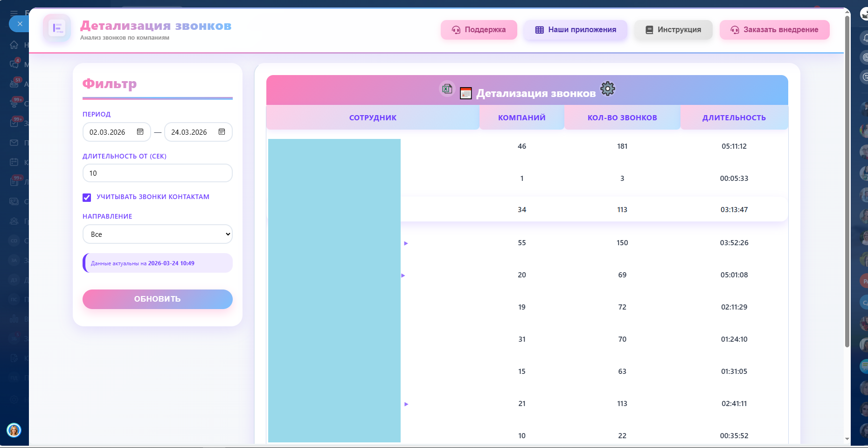The image size is (868, 448).
Task: Click the app logo next to the title
Action: click(x=57, y=28)
